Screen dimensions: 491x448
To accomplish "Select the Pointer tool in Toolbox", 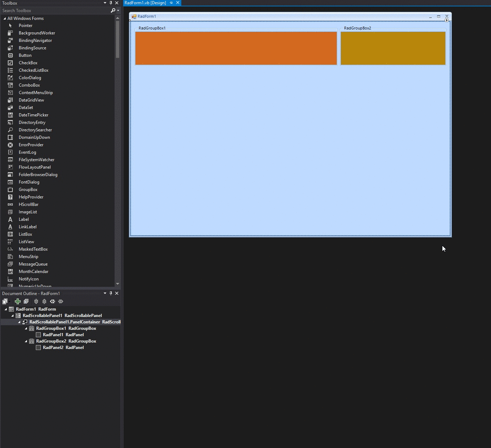I will point(26,26).
